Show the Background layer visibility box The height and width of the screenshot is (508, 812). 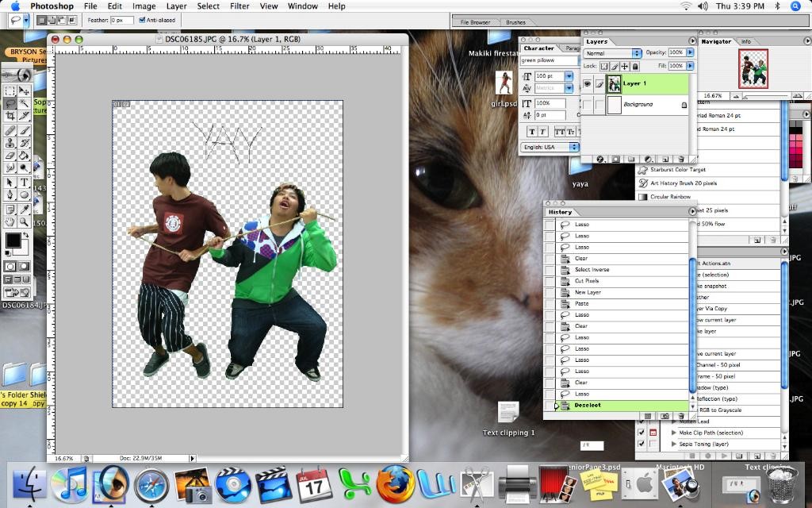[588, 105]
